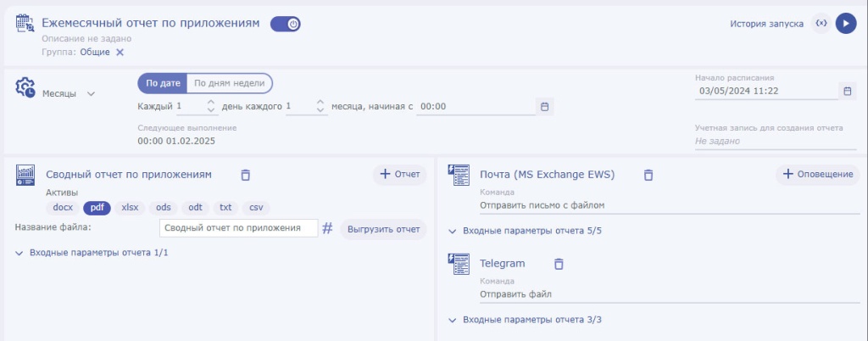The height and width of the screenshot is (341, 868).
Task: Delete the Почта (MS Exchange EWS) notification
Action: pos(648,175)
